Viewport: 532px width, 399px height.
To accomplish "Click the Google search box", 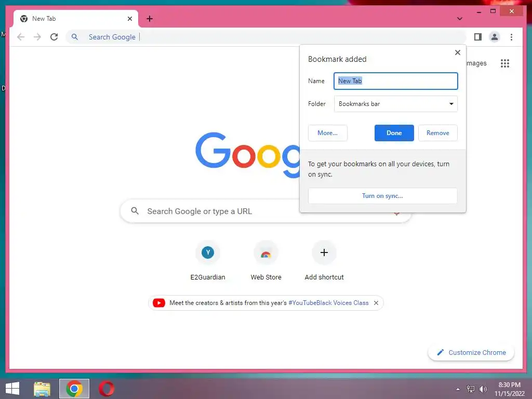I will [265, 211].
